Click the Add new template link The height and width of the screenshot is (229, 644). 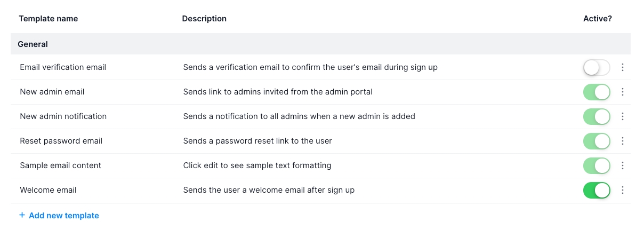pyautogui.click(x=63, y=216)
